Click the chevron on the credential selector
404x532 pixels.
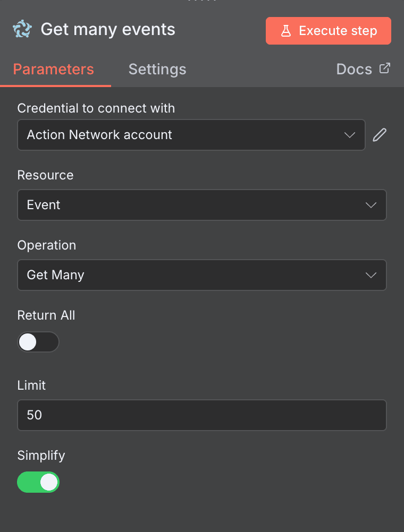(x=350, y=135)
